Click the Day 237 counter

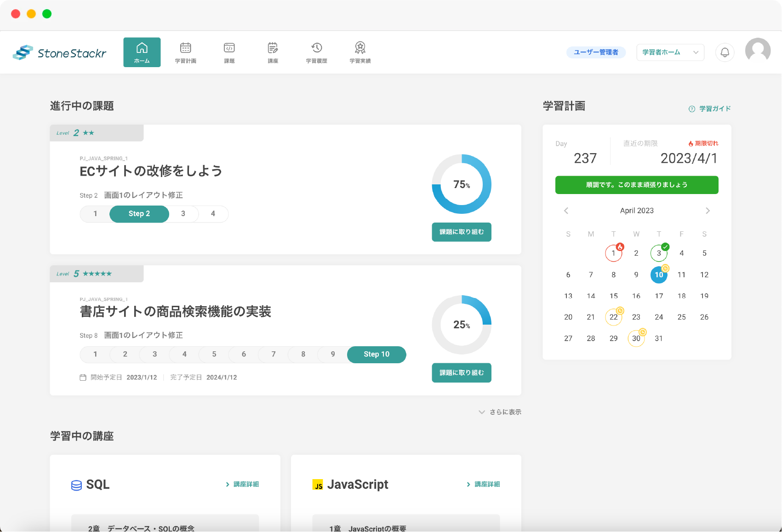(585, 158)
